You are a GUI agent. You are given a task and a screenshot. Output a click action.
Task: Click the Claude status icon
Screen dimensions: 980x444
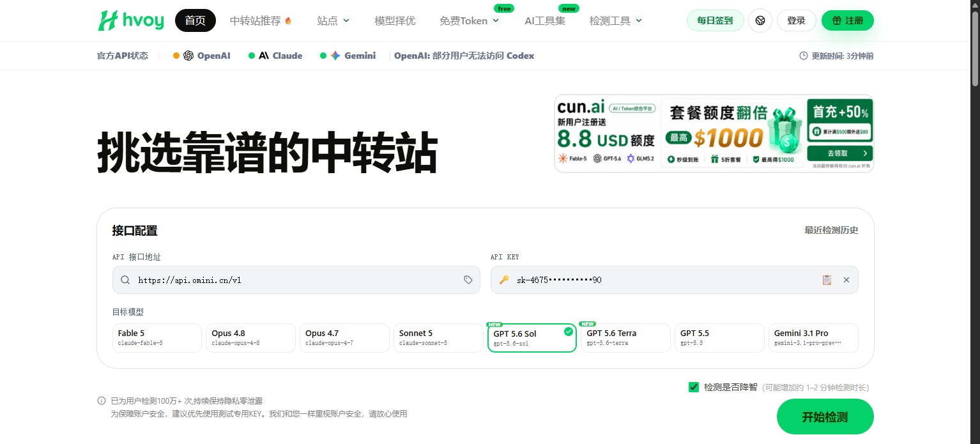coord(264,56)
